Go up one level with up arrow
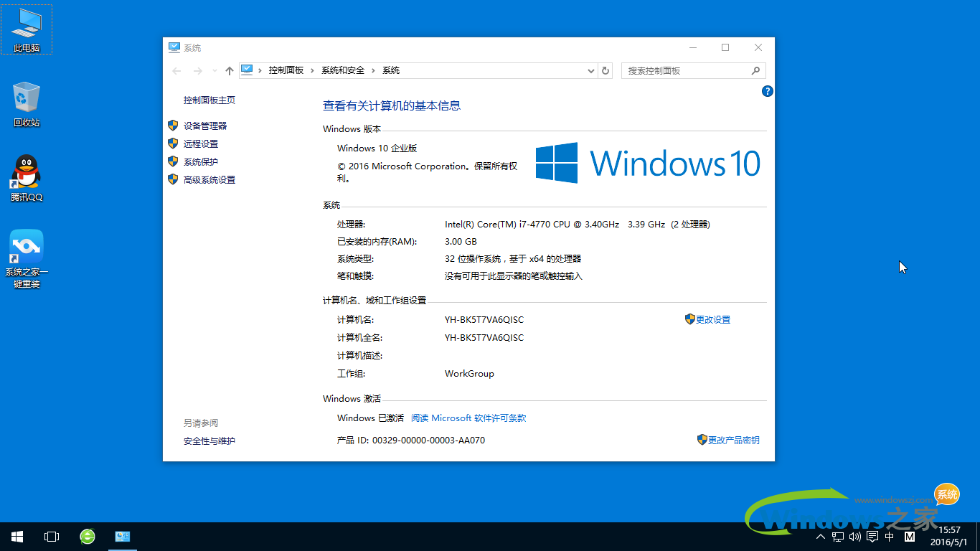Screen dimensions: 980x551 [x=229, y=70]
